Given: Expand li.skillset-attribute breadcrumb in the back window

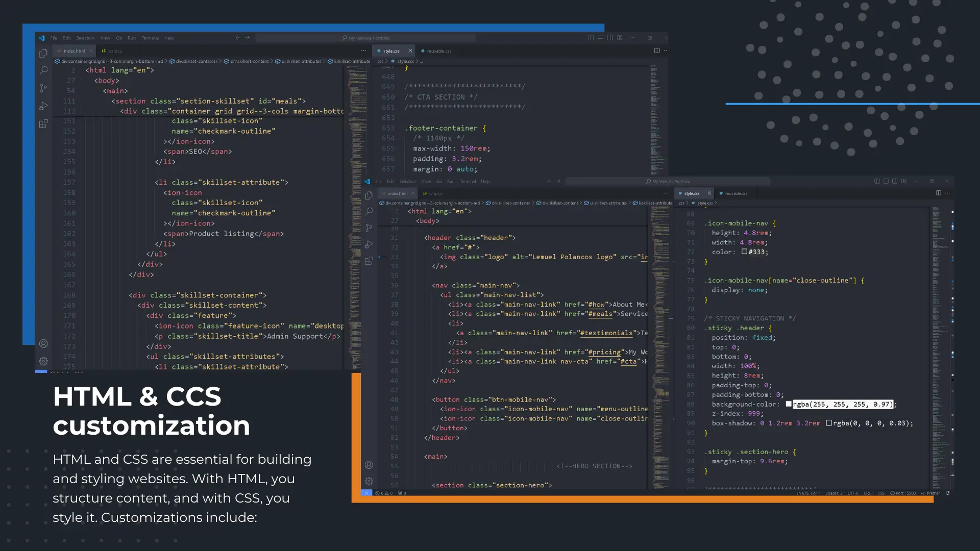Looking at the screenshot, I should [x=349, y=61].
